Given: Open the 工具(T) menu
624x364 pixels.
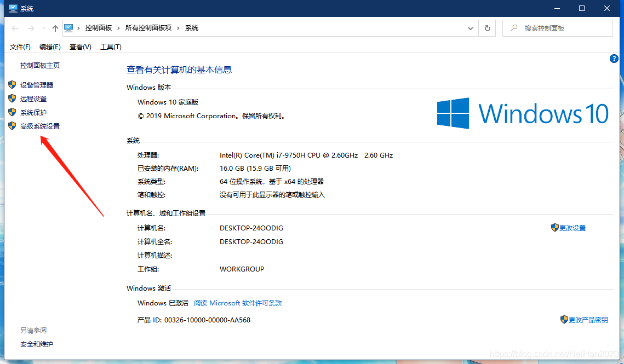Looking at the screenshot, I should click(x=111, y=47).
